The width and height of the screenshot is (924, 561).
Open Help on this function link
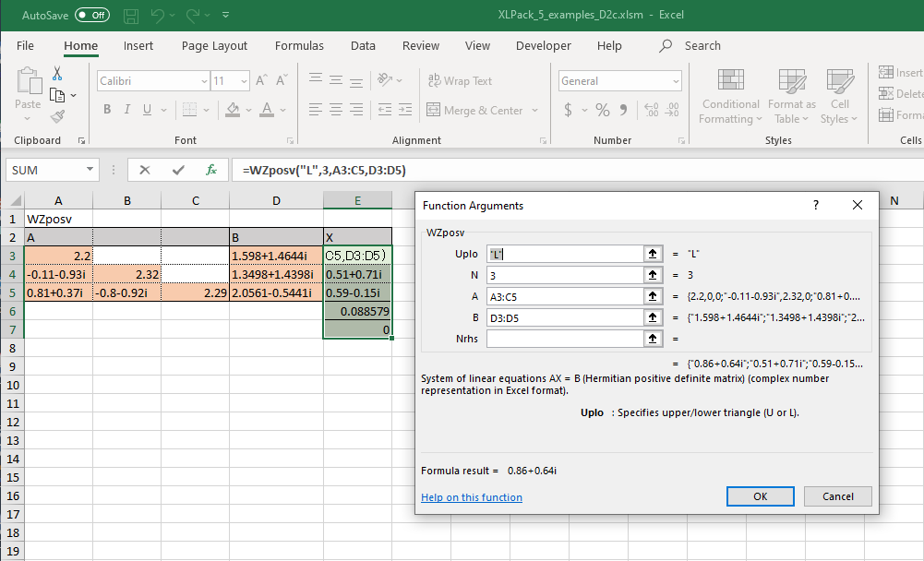[x=472, y=497]
